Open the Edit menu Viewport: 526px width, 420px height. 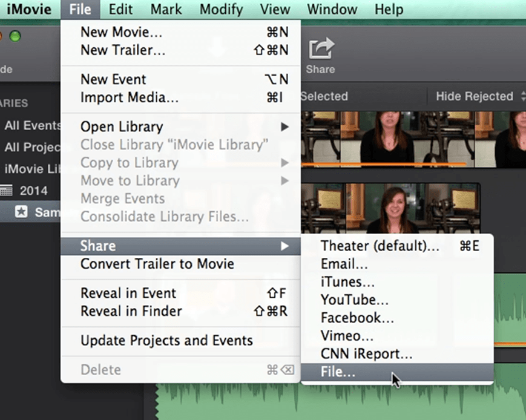121,9
